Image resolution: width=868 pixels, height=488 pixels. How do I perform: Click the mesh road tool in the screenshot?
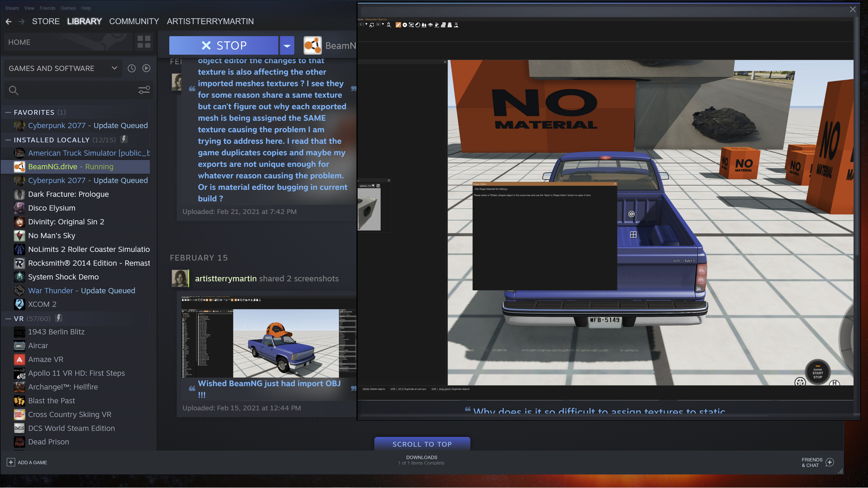430,25
